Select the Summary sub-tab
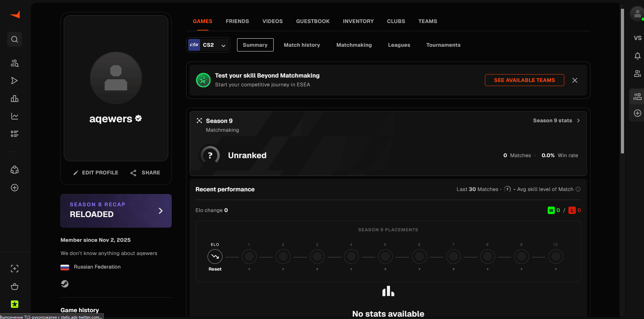This screenshot has height=319, width=644. pos(255,45)
